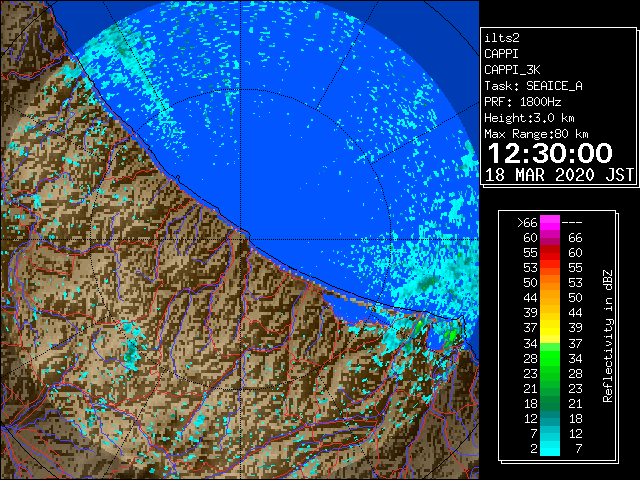Pick the dark red swatch for 55–60 dBZ
Image resolution: width=640 pixels, height=480 pixels.
(550, 253)
